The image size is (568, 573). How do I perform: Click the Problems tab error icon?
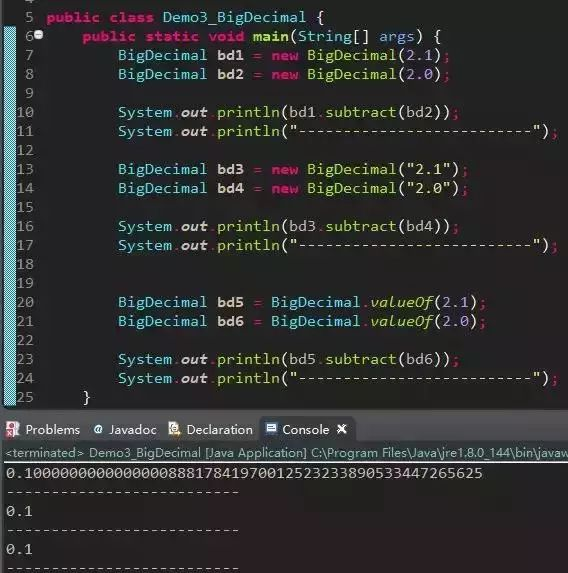pos(12,429)
